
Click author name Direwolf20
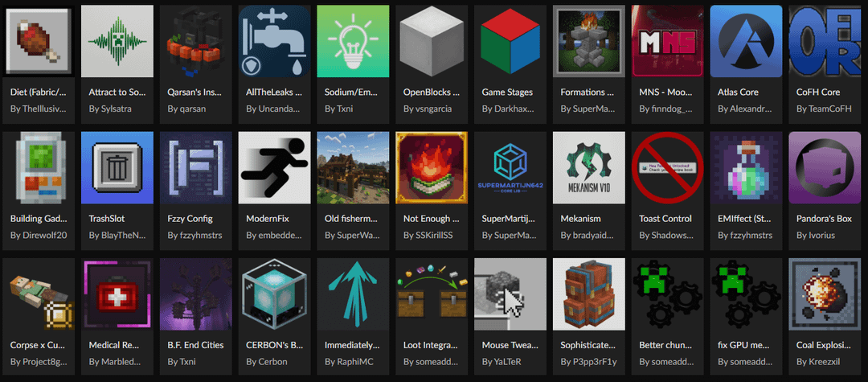(x=39, y=236)
